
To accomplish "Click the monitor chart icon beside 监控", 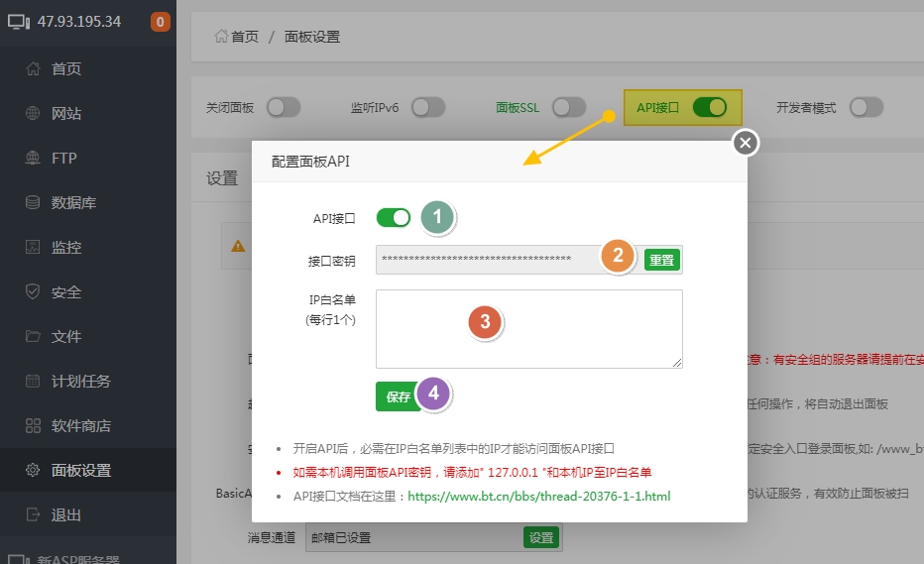I will [x=33, y=247].
